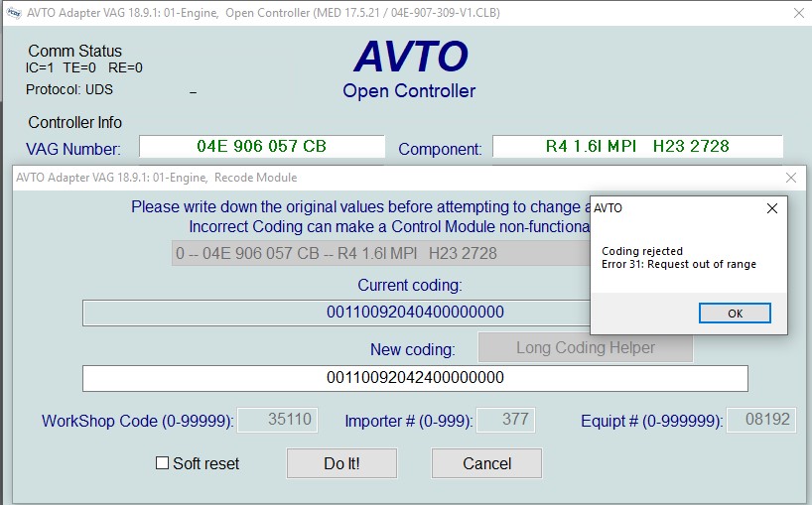Click the VAG Number field 04E 906 057 CB
Viewport: 812px width, 505px height.
[x=261, y=147]
